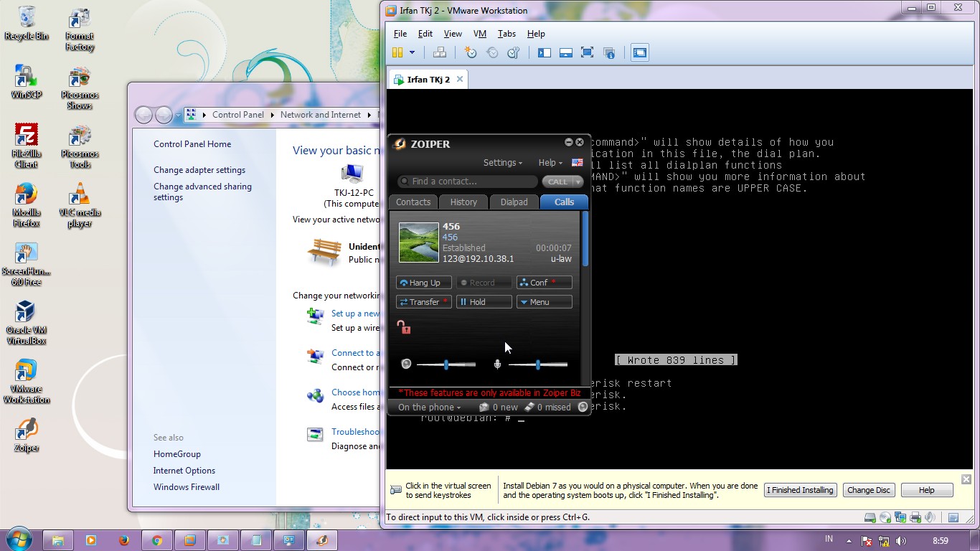Click Network and Internet breadcrumb
The height and width of the screenshot is (551, 980).
321,115
